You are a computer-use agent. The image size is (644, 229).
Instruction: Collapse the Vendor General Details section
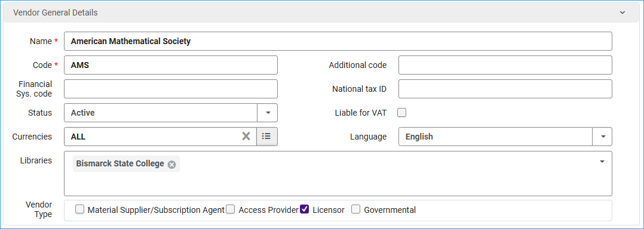tap(622, 13)
